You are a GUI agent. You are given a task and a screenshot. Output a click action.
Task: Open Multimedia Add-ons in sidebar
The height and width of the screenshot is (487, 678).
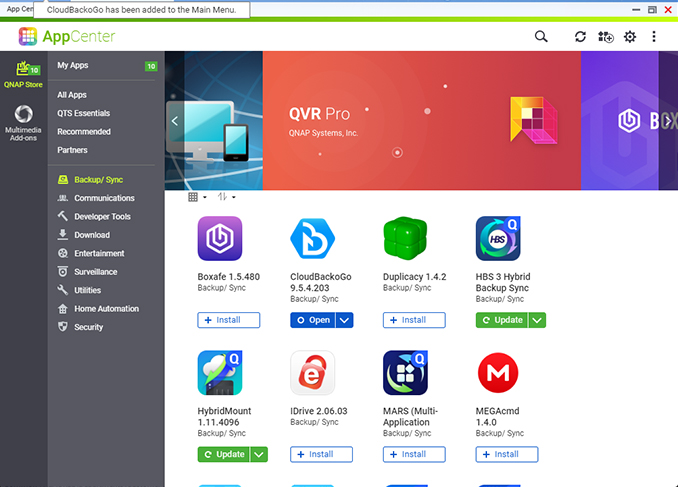click(22, 121)
